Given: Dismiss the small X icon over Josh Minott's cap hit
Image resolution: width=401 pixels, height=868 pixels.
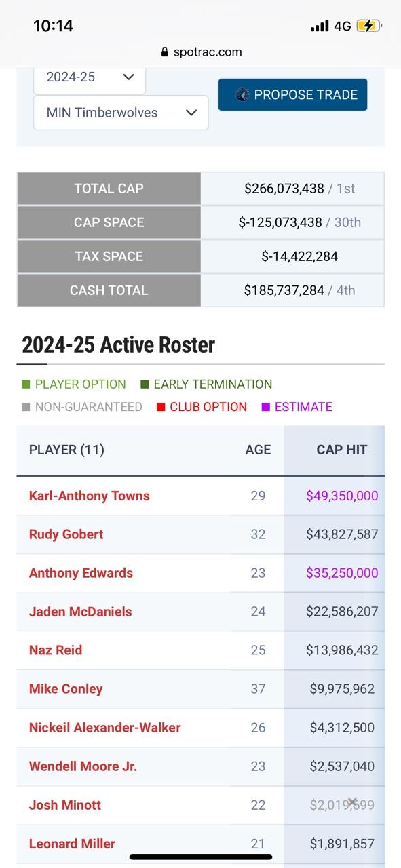Looking at the screenshot, I should 351,802.
